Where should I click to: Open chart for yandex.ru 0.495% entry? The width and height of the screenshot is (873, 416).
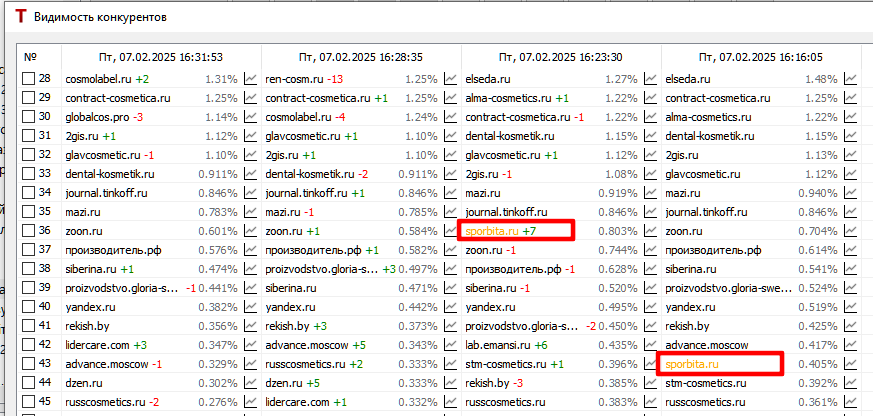coord(650,307)
